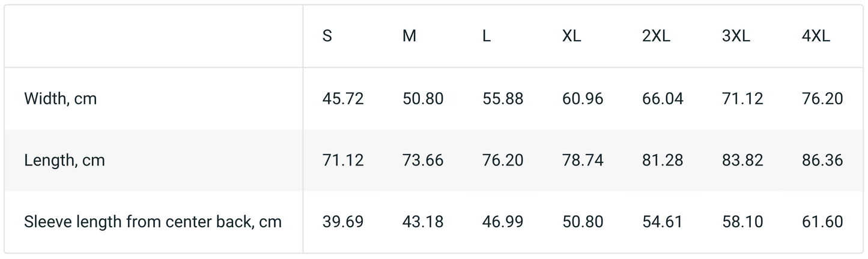Select the sleeve length value 46.99 for L

coord(503,222)
